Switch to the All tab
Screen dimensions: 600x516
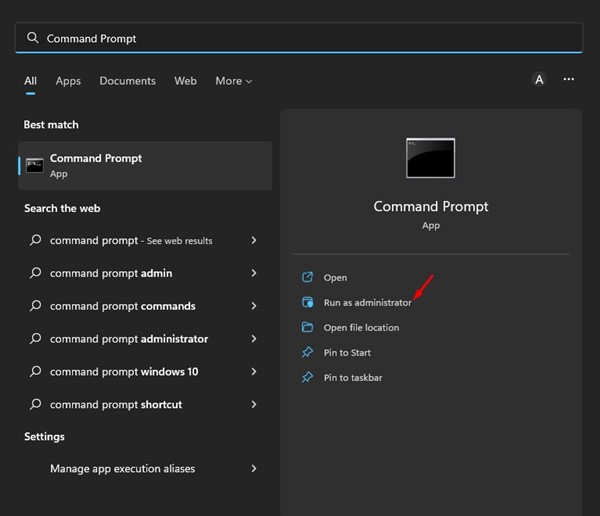[31, 81]
